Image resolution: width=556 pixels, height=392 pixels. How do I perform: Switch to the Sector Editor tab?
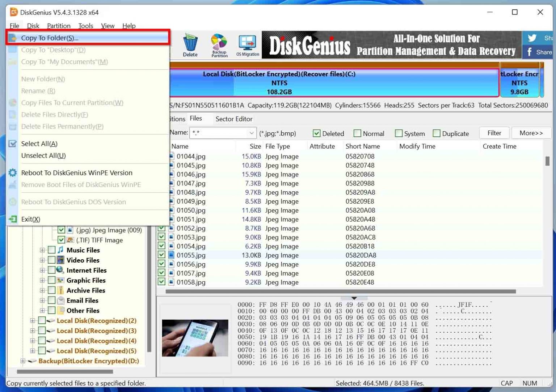[x=234, y=119]
